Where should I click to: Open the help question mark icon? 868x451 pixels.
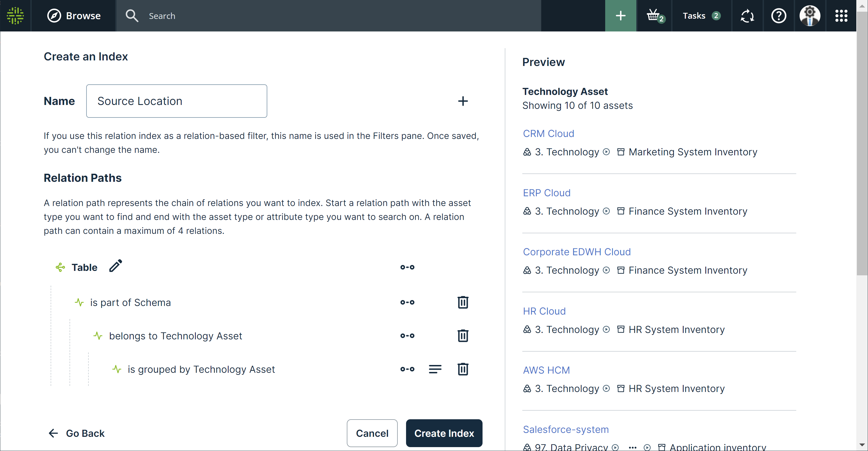[x=778, y=16]
